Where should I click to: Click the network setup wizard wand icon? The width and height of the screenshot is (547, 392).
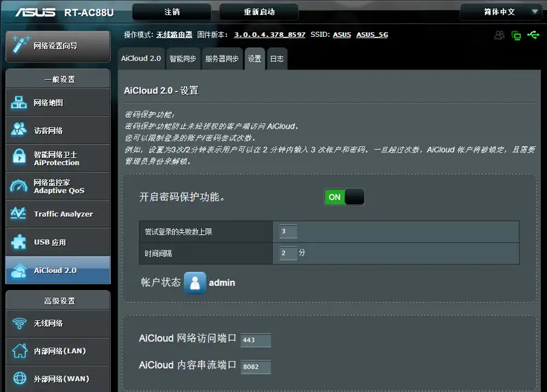point(21,44)
